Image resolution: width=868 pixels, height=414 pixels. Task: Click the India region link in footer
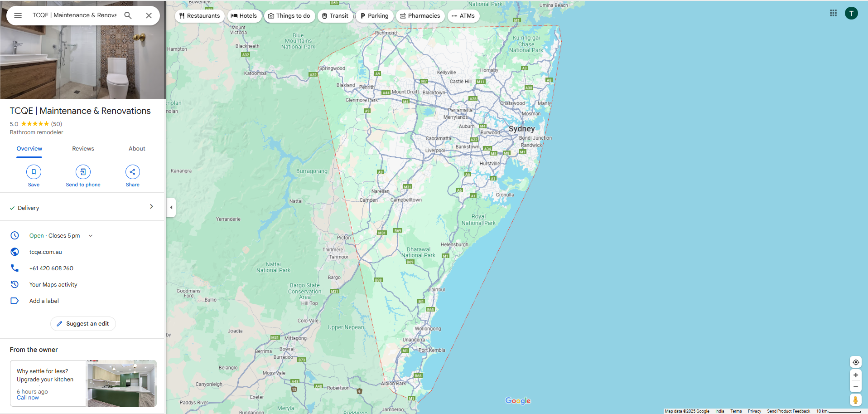(x=719, y=411)
